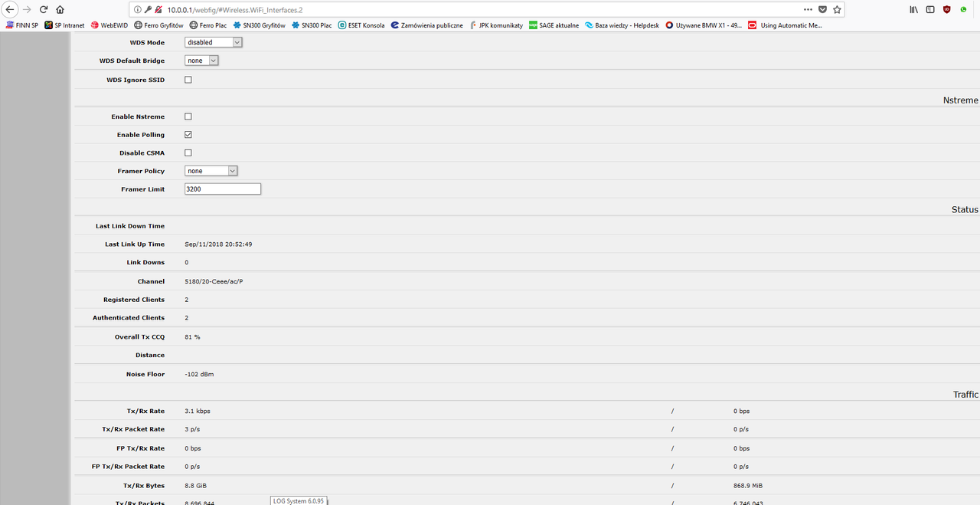This screenshot has height=505, width=980.
Task: Click the SN300 Plac bookmark icon
Action: 296,25
